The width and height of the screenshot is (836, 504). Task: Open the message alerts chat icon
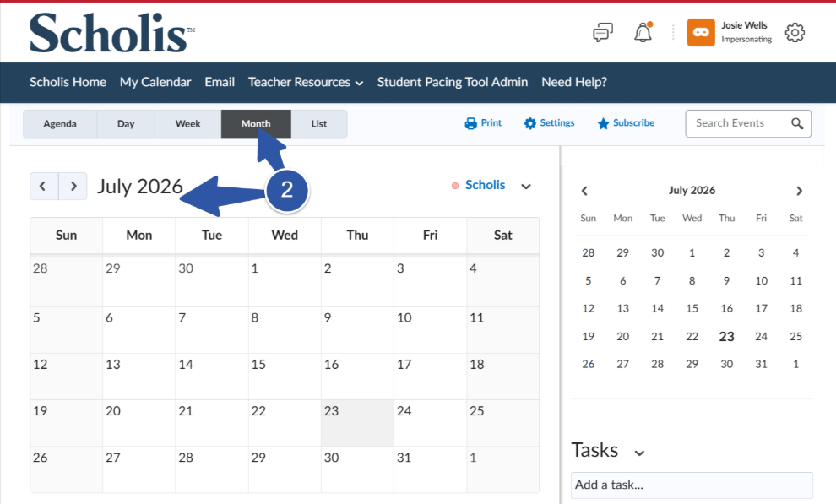pos(602,33)
